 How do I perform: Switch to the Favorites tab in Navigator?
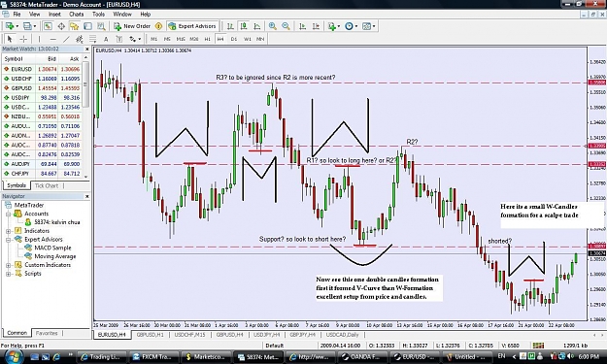coord(47,333)
